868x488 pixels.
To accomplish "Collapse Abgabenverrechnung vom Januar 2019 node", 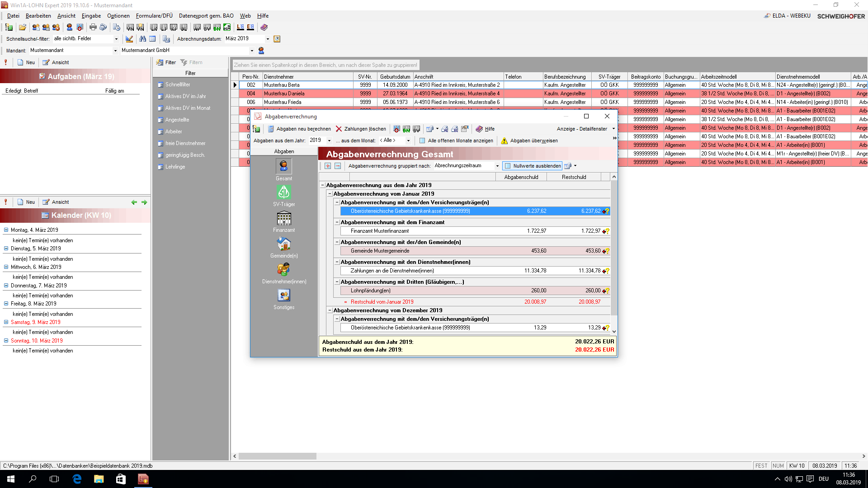I will 330,194.
